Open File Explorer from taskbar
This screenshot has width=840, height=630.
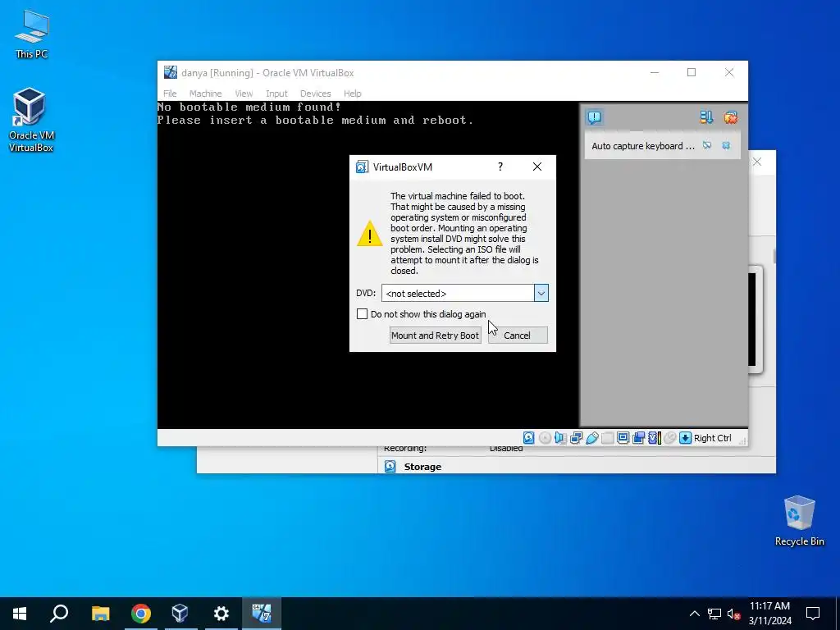pyautogui.click(x=100, y=614)
